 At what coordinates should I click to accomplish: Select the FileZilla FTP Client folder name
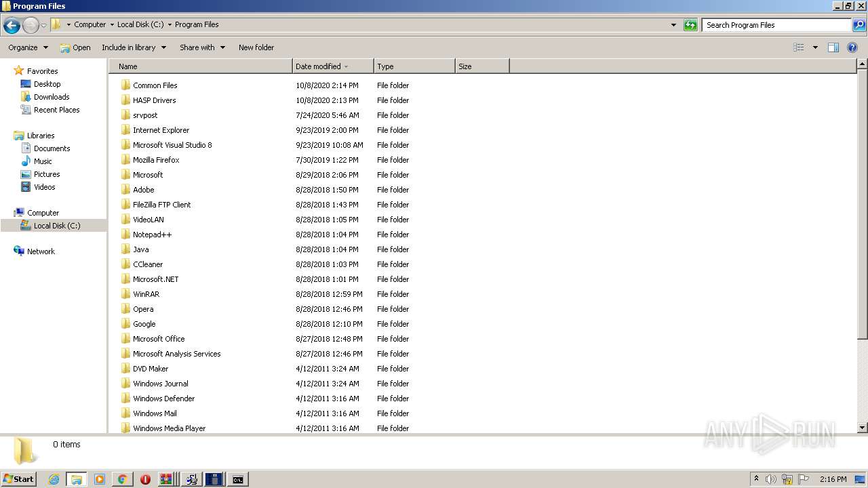(162, 205)
